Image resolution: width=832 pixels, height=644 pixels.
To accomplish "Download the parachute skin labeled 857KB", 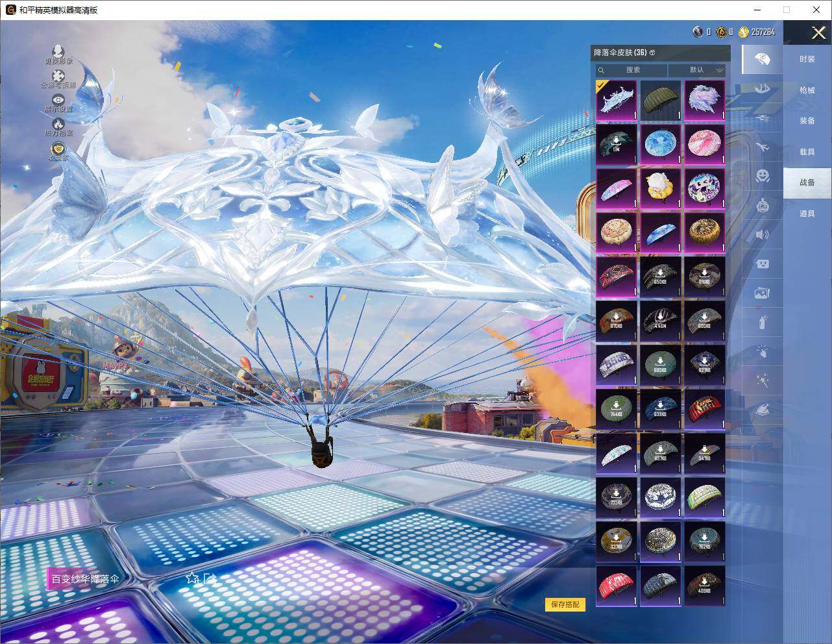I will click(661, 454).
